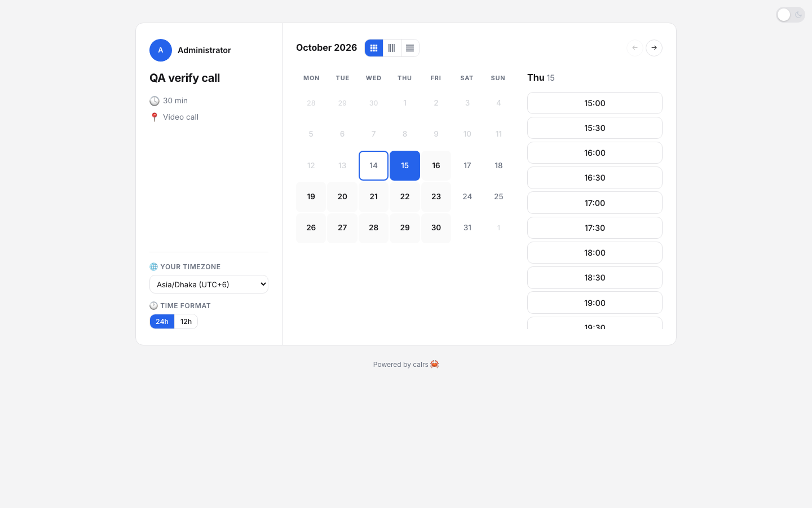
Task: Select October 19 on calendar
Action: click(x=311, y=196)
